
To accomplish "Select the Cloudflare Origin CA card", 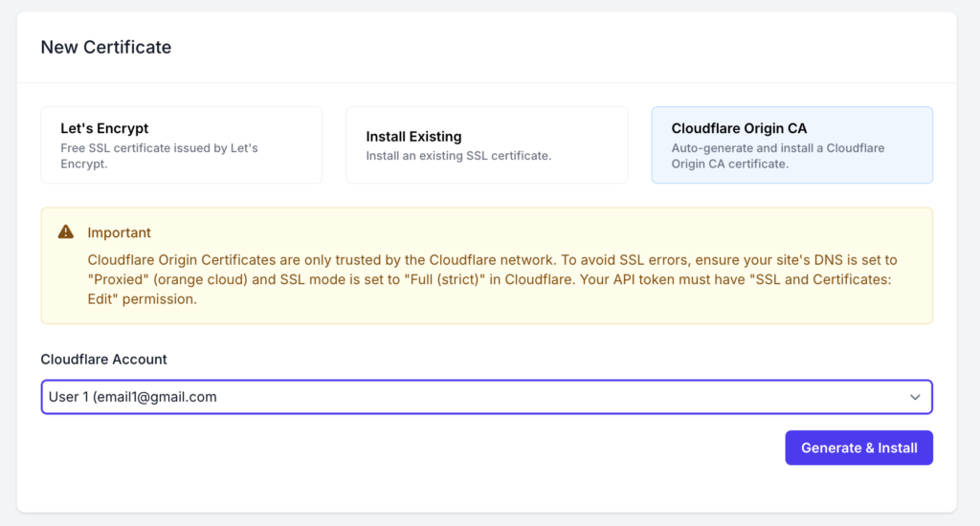I will [791, 144].
